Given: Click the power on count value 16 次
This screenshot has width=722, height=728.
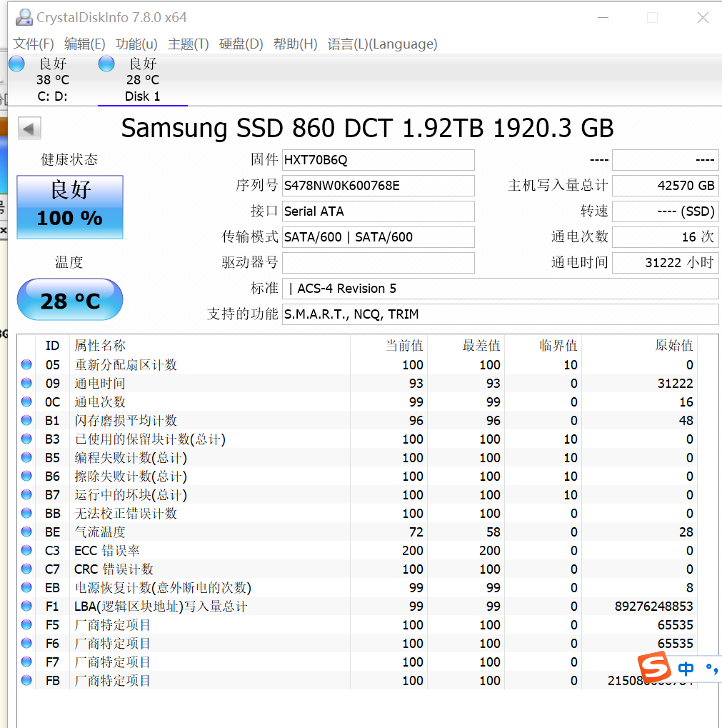Looking at the screenshot, I should 666,237.
